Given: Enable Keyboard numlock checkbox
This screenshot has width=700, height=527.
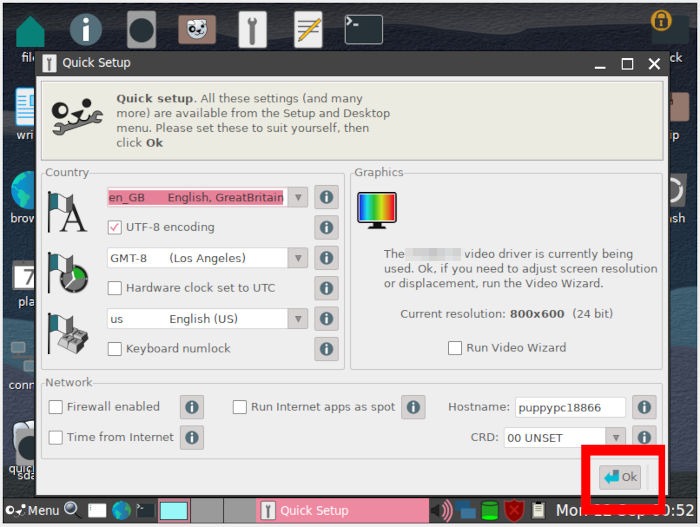Looking at the screenshot, I should tap(115, 348).
